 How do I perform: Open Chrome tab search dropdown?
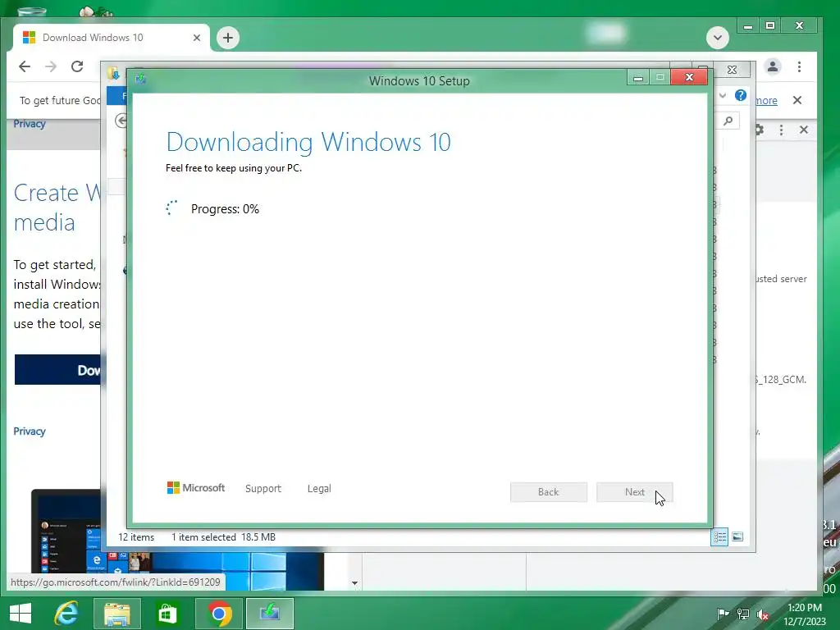(x=717, y=38)
